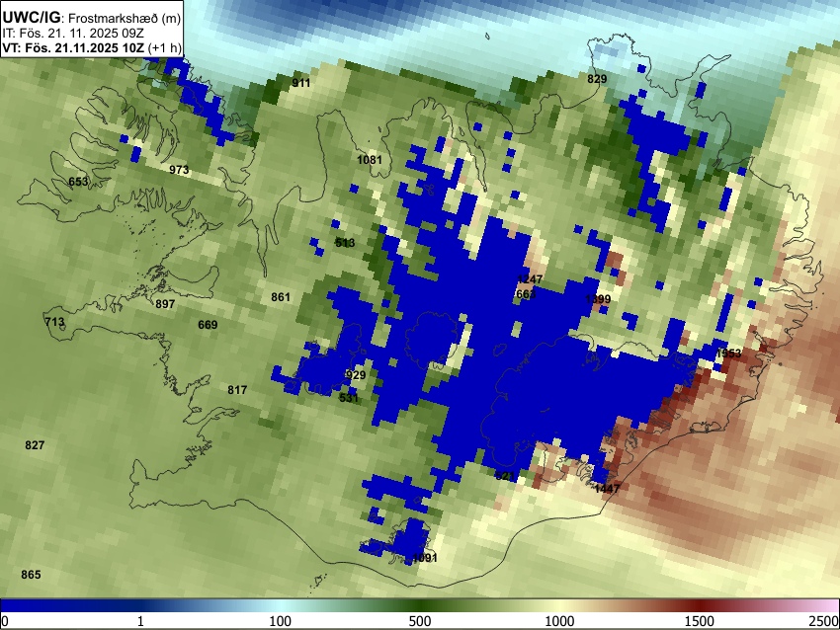
Task: Click the 973 freezing level label
Action: pos(179,170)
